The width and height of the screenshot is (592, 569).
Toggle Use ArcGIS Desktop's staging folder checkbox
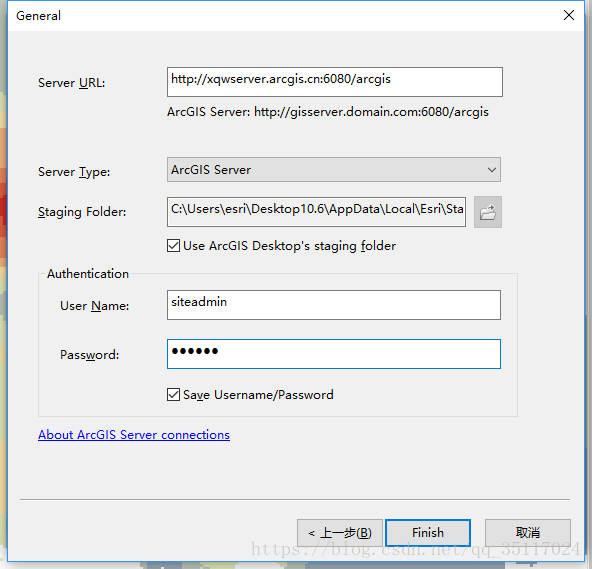[x=173, y=245]
